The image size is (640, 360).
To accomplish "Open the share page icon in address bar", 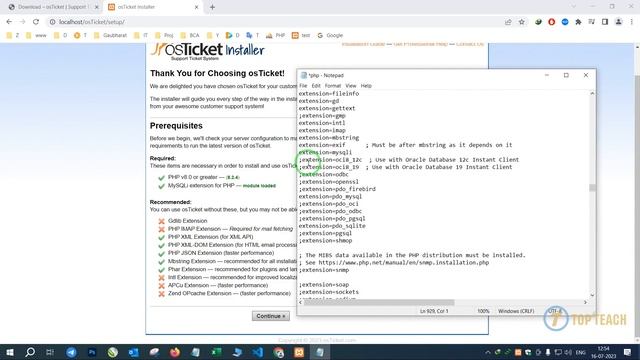I will point(508,22).
